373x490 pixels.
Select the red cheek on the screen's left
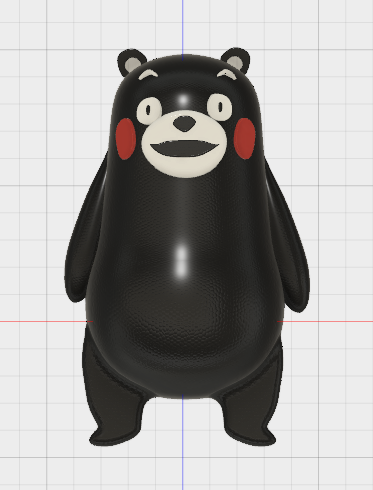126,139
